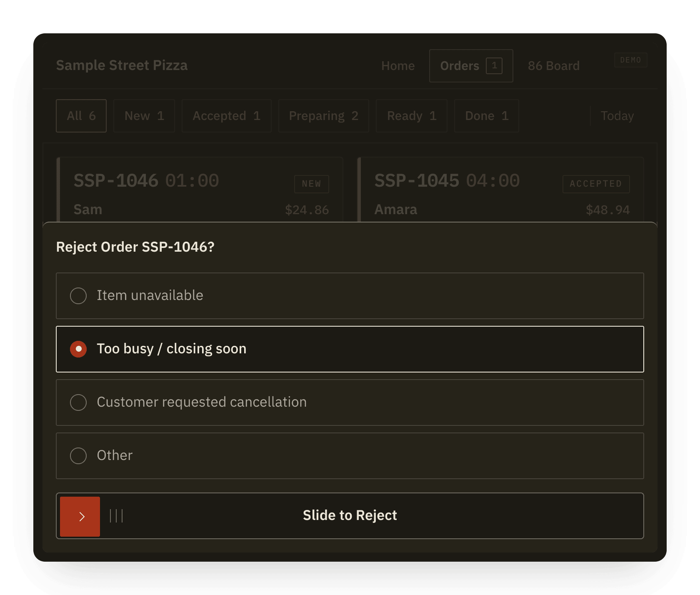The width and height of the screenshot is (700, 595).
Task: Open order card SSP-1045
Action: pos(500,190)
